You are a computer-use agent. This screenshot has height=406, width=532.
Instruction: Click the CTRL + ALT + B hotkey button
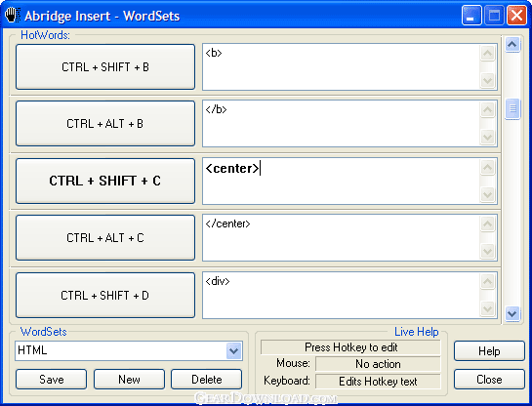pyautogui.click(x=105, y=124)
